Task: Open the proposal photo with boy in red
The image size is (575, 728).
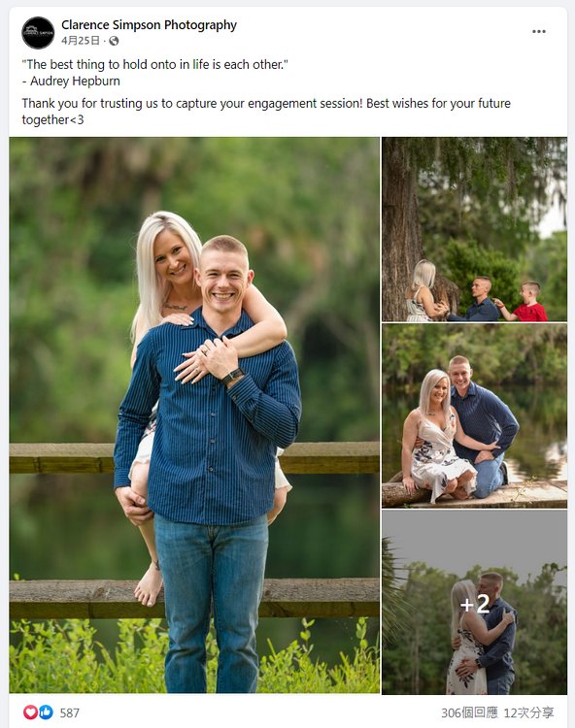Action: point(474,229)
